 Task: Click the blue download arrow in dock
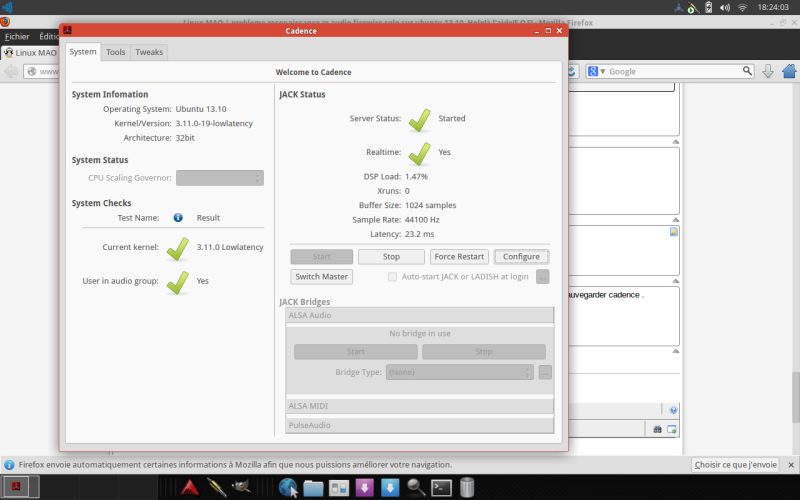390,488
